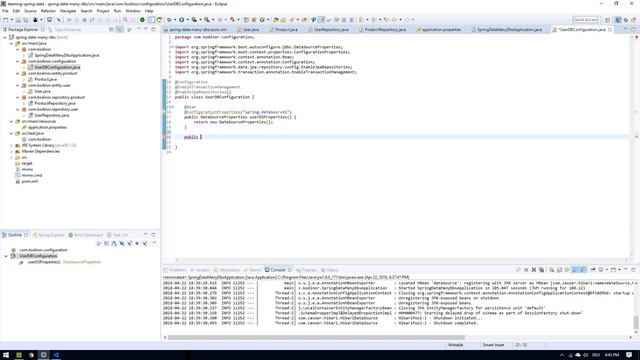Collapse the com.kodinor.configuration package
The image size is (640, 360).
click(18, 61)
